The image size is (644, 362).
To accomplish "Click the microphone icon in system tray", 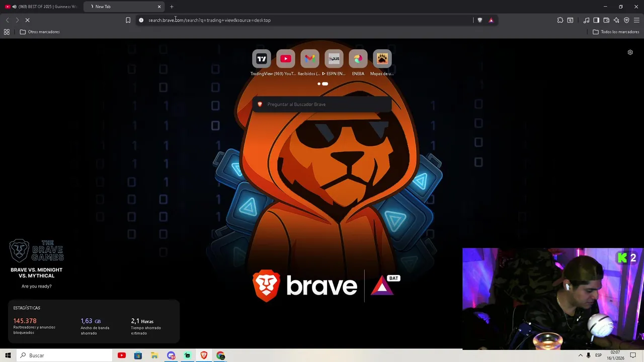I will coord(589,355).
